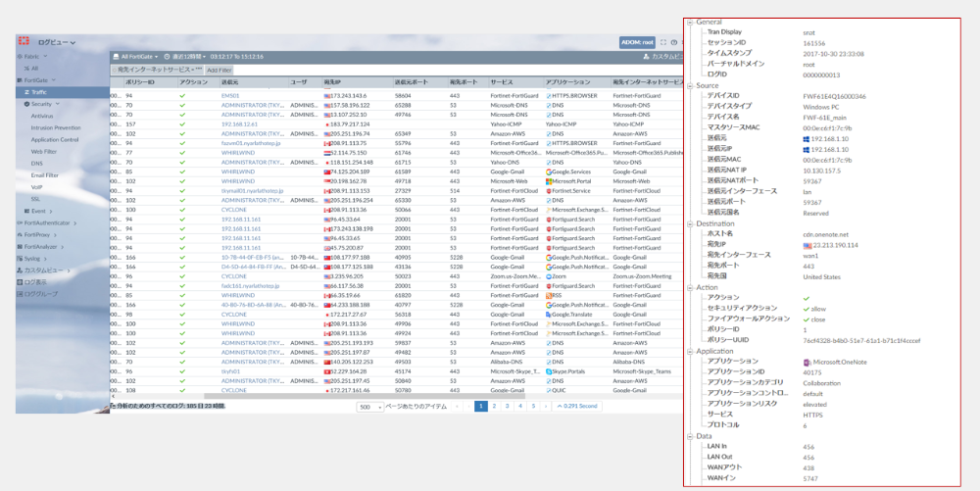The height and width of the screenshot is (491, 980).
Task: Collapse the Source section in the details panel
Action: [x=690, y=85]
